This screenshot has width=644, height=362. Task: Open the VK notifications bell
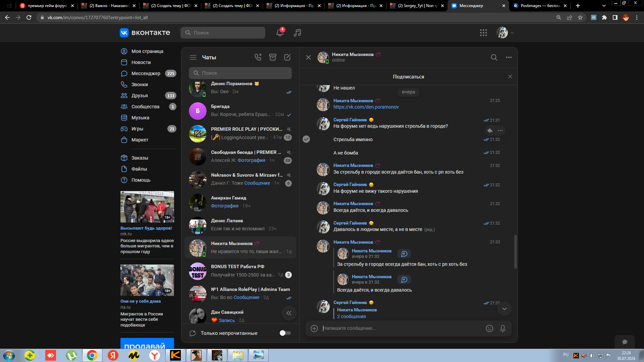(280, 33)
